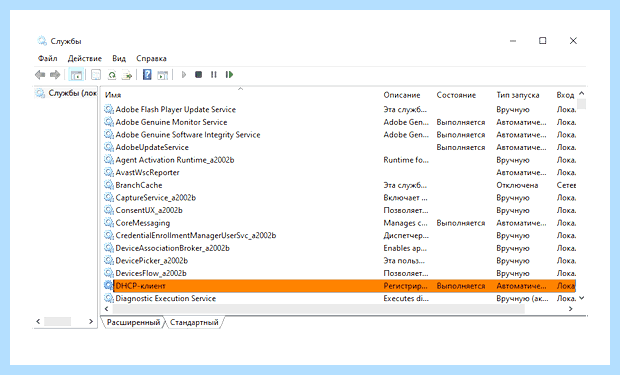The width and height of the screenshot is (620, 375).
Task: Open the Help question-mark toolbar icon
Action: click(x=147, y=74)
